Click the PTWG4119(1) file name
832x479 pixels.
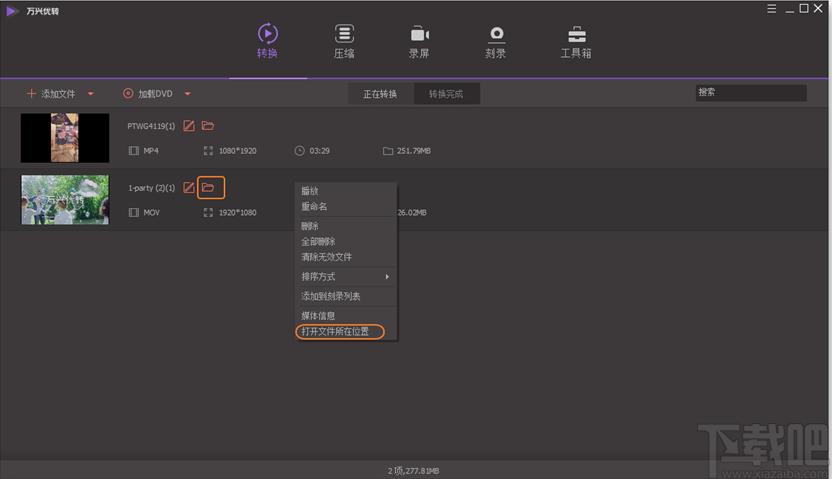pyautogui.click(x=151, y=126)
